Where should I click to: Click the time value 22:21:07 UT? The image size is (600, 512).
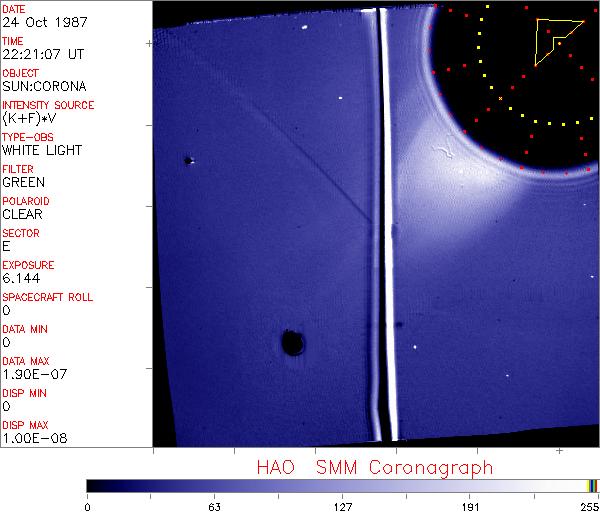[x=42, y=54]
